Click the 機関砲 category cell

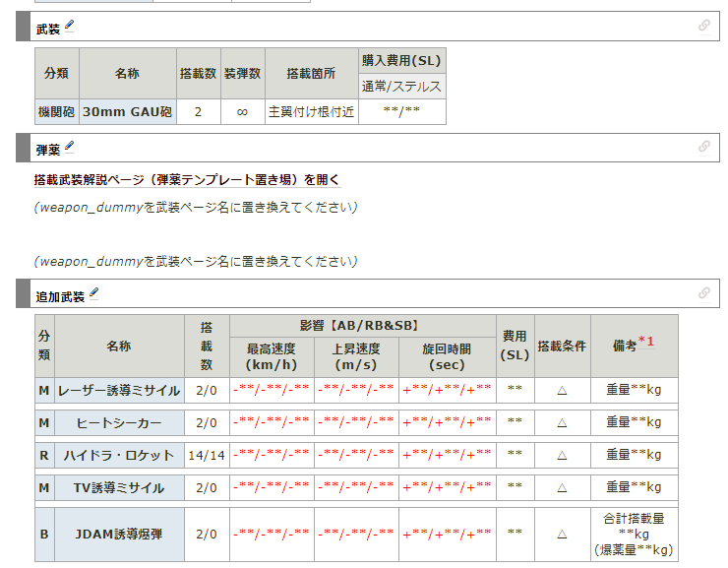pos(56,111)
